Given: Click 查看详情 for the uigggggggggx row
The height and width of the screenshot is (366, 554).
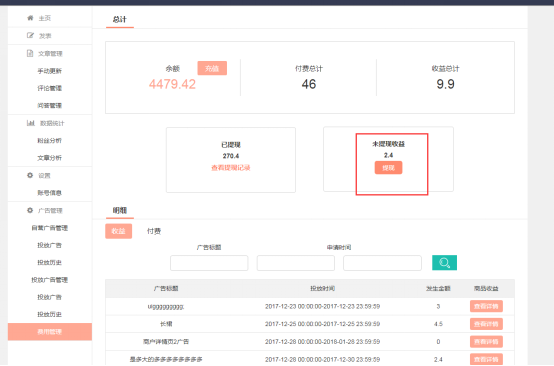Looking at the screenshot, I should click(x=486, y=306).
